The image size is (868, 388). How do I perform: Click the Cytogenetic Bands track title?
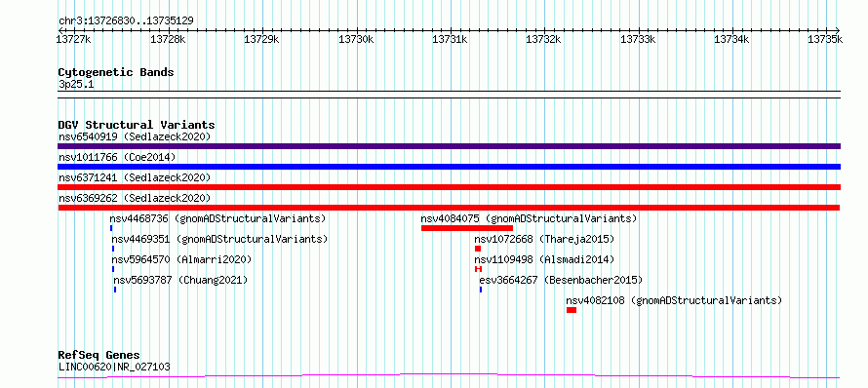click(x=116, y=72)
